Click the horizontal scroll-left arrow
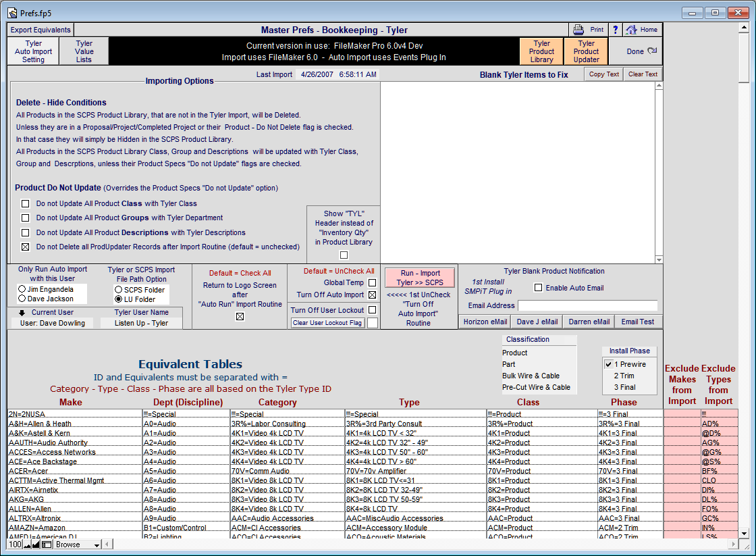756x556 pixels. pyautogui.click(x=107, y=545)
